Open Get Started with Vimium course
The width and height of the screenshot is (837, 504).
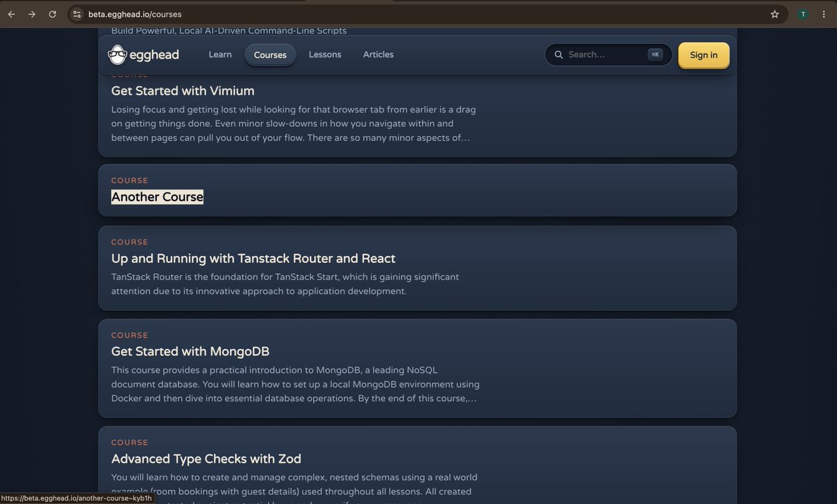point(183,91)
